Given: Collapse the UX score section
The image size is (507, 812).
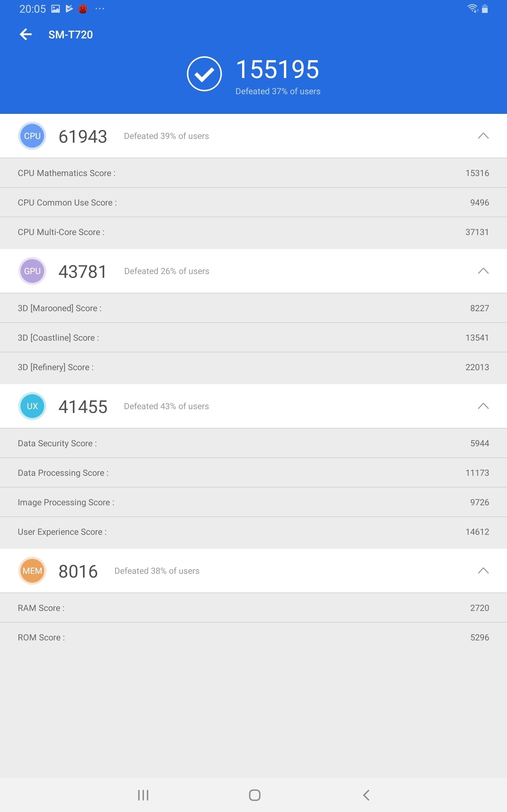Looking at the screenshot, I should tap(483, 406).
